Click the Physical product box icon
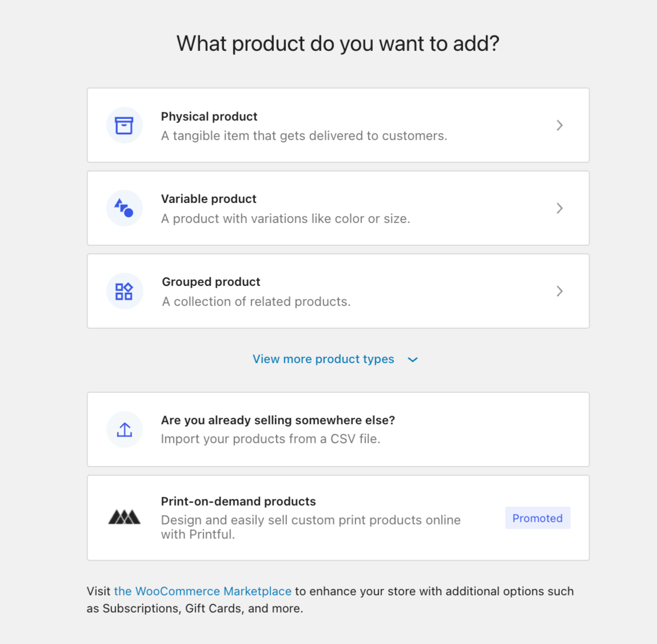 [124, 125]
